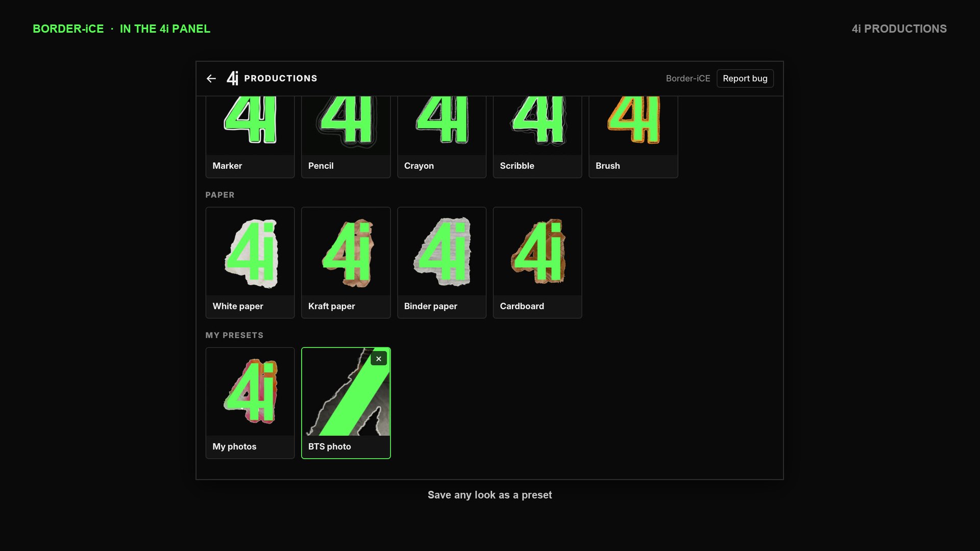This screenshot has width=980, height=551.
Task: Select the BTS photo preset
Action: (x=346, y=403)
